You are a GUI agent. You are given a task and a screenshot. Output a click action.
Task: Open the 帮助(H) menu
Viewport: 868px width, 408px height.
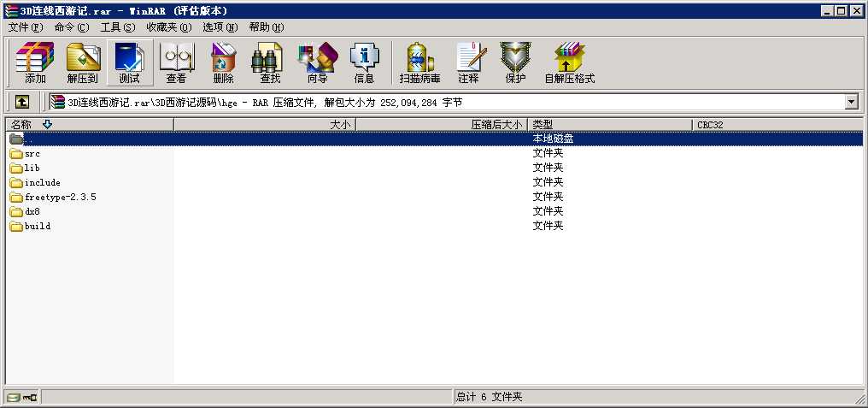click(x=267, y=27)
